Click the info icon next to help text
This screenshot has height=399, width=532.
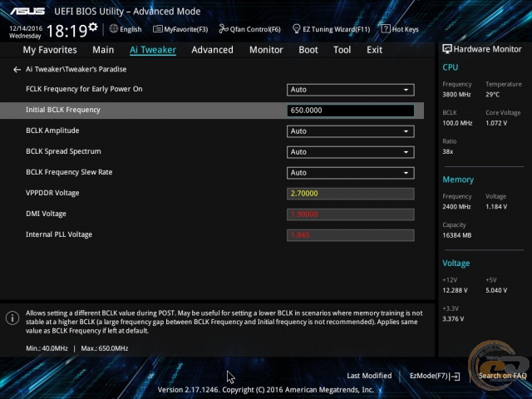[x=12, y=318]
